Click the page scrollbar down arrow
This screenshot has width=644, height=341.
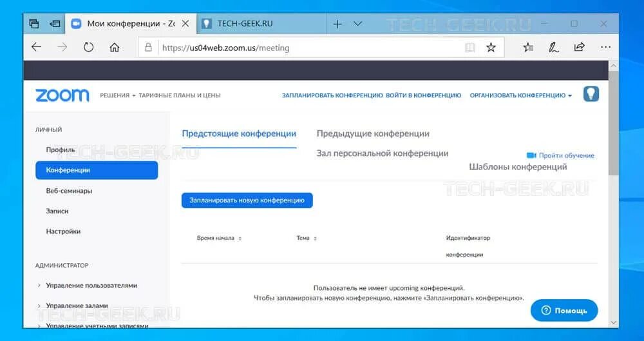pyautogui.click(x=614, y=323)
